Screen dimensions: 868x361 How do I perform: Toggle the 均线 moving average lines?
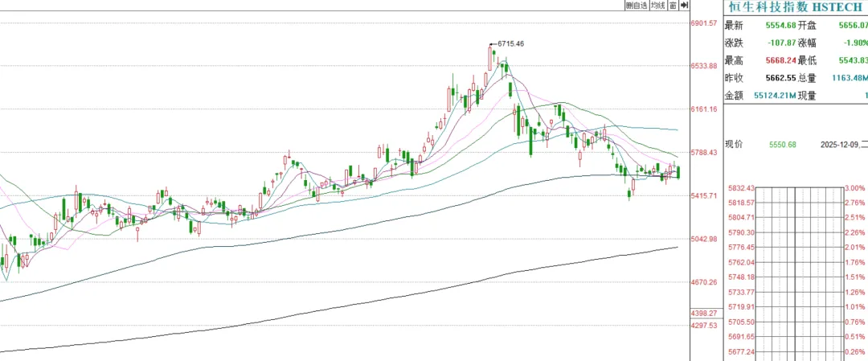(658, 6)
